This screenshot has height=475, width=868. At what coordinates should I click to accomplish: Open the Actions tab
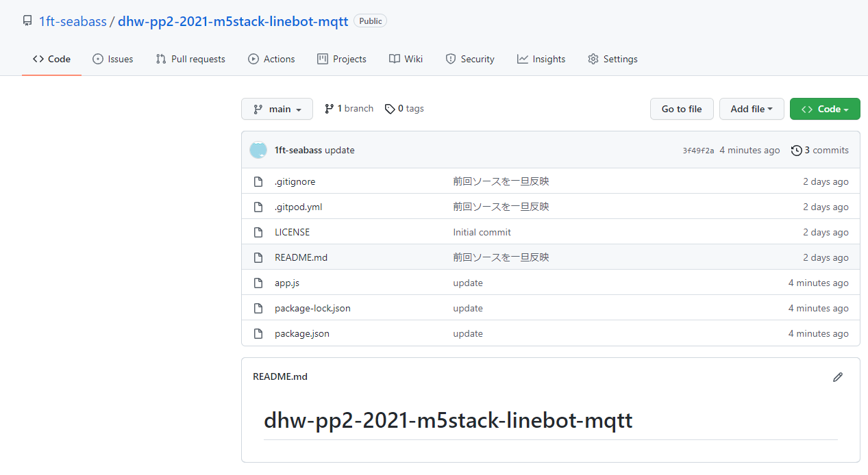click(x=271, y=59)
